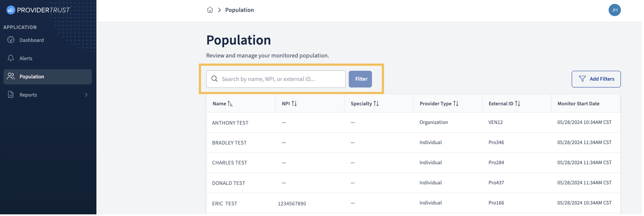
Task: Sort table by Name column
Action: coord(223,104)
